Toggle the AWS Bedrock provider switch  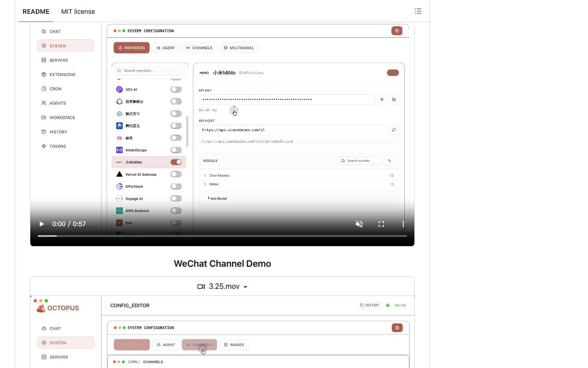click(176, 211)
